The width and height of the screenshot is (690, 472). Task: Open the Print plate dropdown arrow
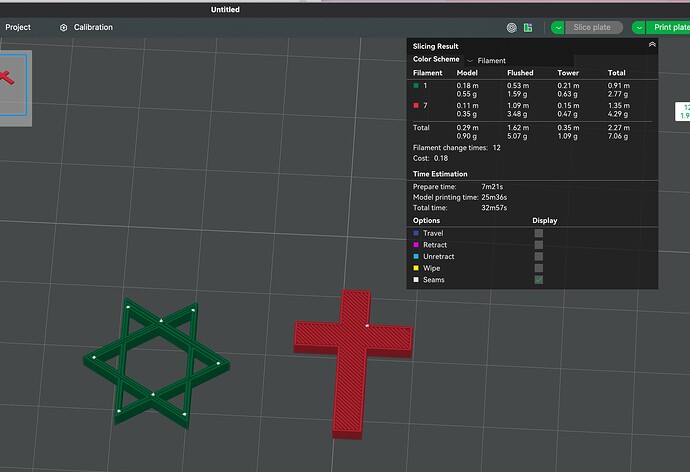click(639, 28)
